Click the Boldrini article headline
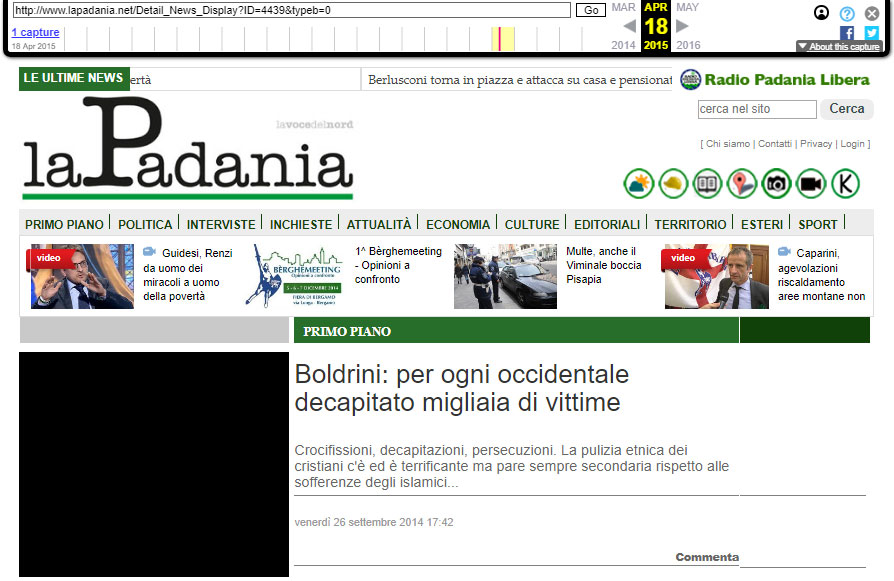 (462, 388)
